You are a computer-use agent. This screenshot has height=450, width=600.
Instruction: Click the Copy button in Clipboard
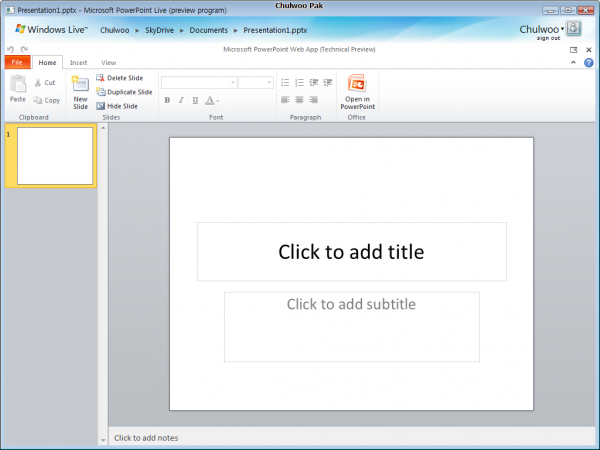pos(46,100)
